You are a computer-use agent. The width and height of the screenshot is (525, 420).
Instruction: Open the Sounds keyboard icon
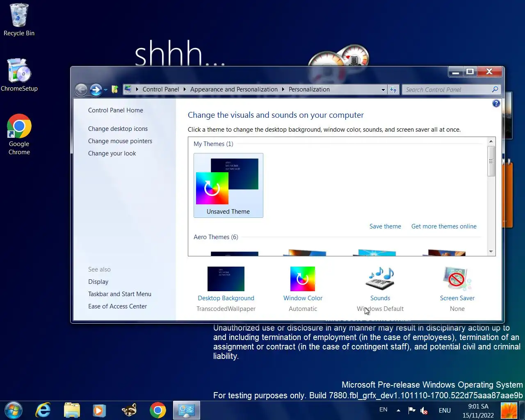click(380, 279)
